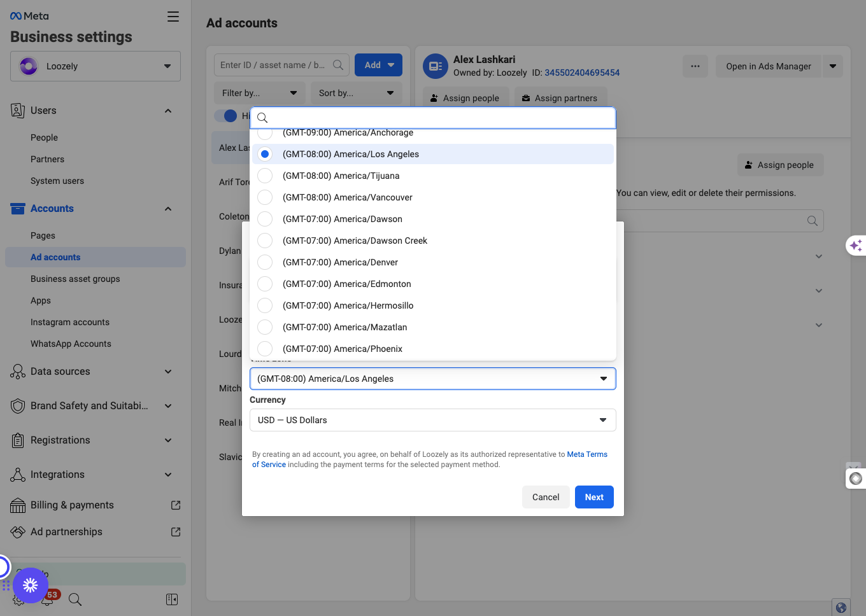866x616 pixels.
Task: Select the America/Vancouver time zone
Action: pos(433,197)
